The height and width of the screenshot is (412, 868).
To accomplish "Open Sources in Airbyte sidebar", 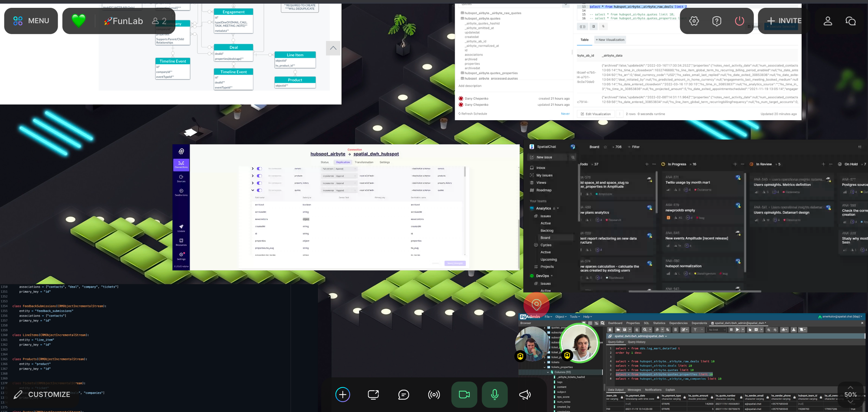I will click(x=181, y=178).
